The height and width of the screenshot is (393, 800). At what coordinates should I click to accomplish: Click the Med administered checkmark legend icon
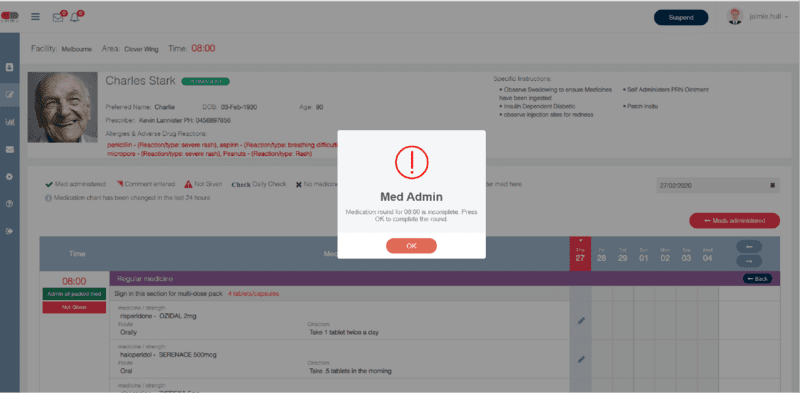coord(49,184)
